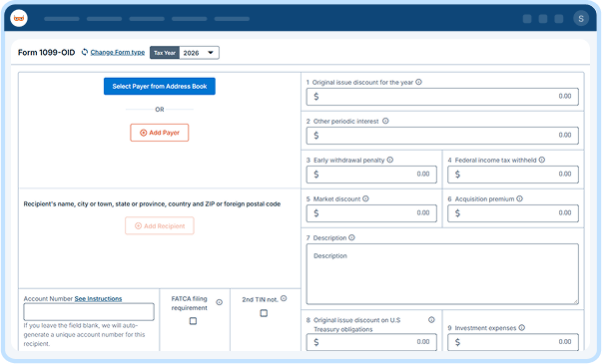Open the See Instructions link
The height and width of the screenshot is (364, 602).
click(x=98, y=298)
